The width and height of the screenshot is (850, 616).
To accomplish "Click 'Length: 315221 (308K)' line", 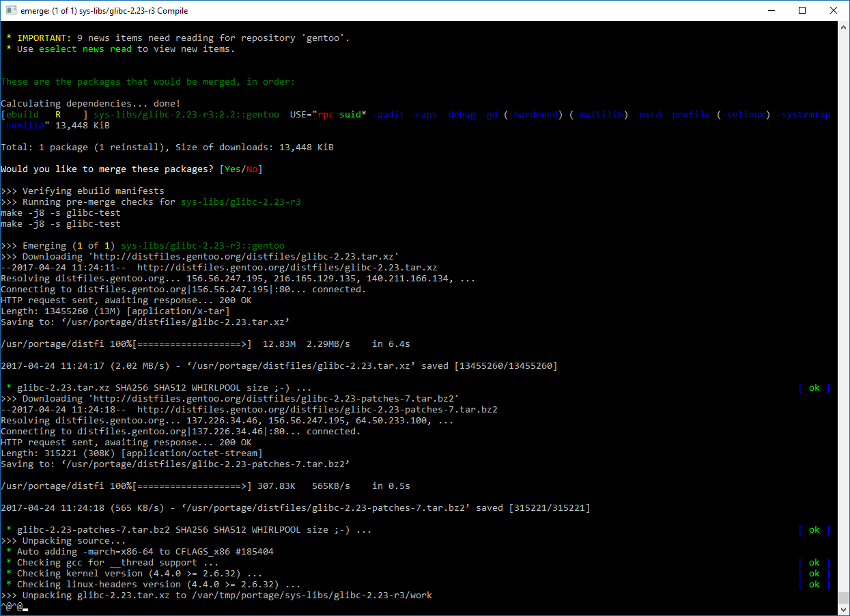I will [132, 453].
